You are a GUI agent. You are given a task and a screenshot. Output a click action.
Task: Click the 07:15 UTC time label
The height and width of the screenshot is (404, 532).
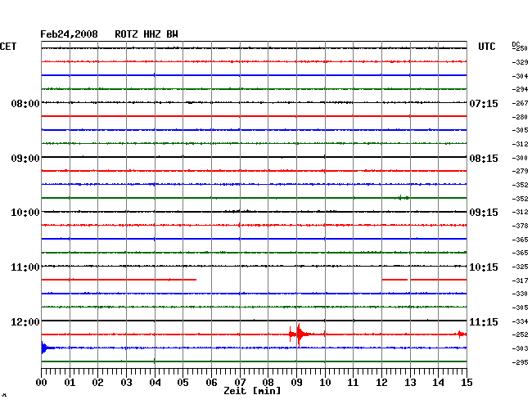tap(484, 103)
